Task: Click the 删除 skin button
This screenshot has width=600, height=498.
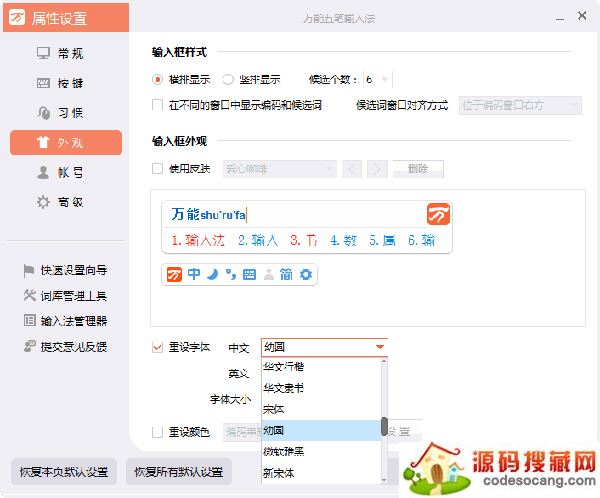Action: point(418,169)
